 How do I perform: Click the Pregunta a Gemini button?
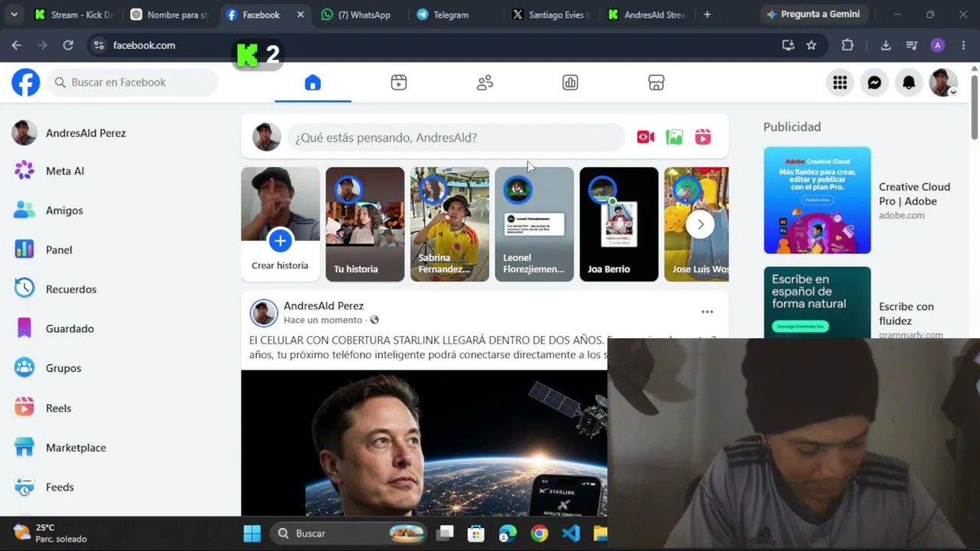point(814,15)
